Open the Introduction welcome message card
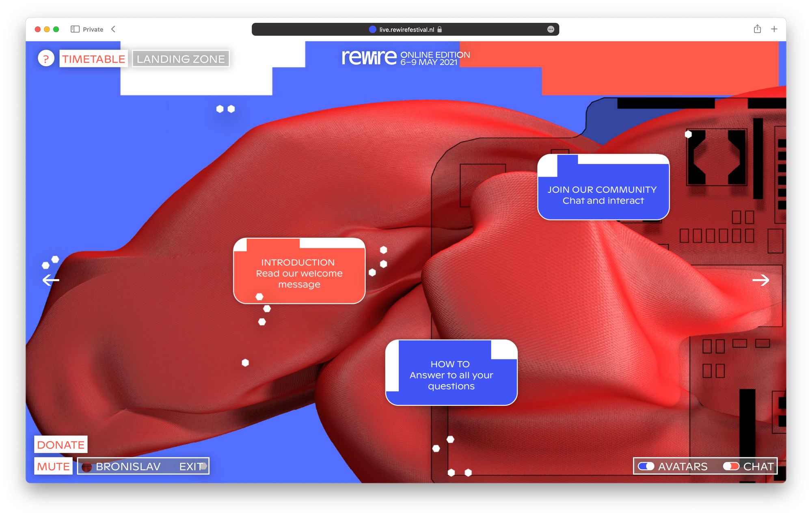The width and height of the screenshot is (812, 517). [299, 273]
